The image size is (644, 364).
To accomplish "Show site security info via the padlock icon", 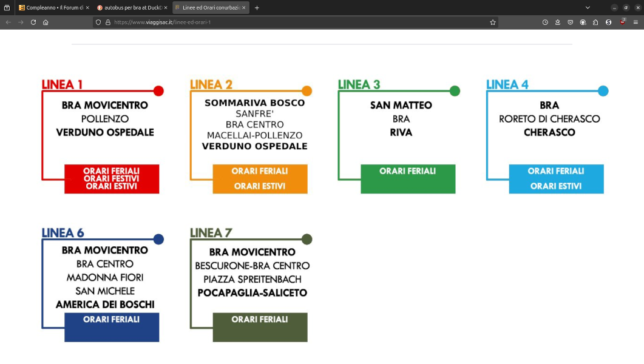I will 108,22.
